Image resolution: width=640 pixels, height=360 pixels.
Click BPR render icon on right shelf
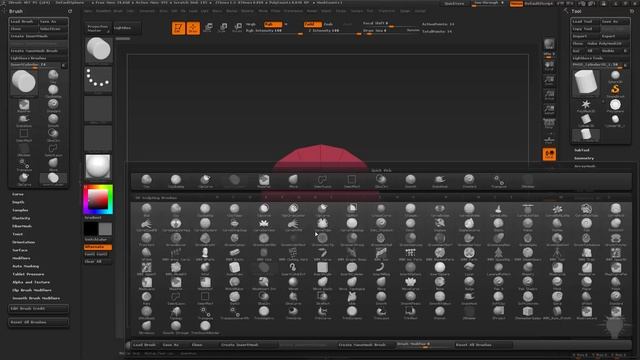(x=549, y=44)
